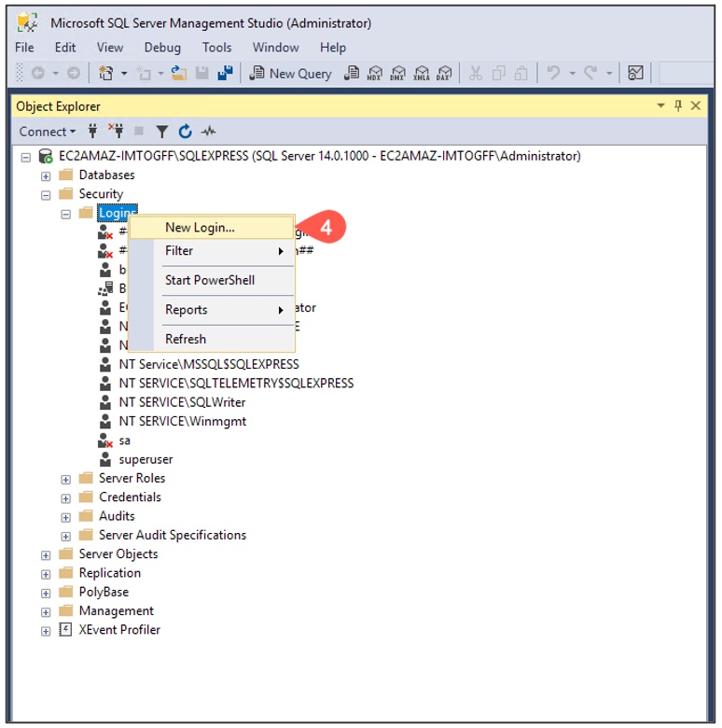This screenshot has height=728, width=722.
Task: Select the superuser login
Action: [146, 459]
